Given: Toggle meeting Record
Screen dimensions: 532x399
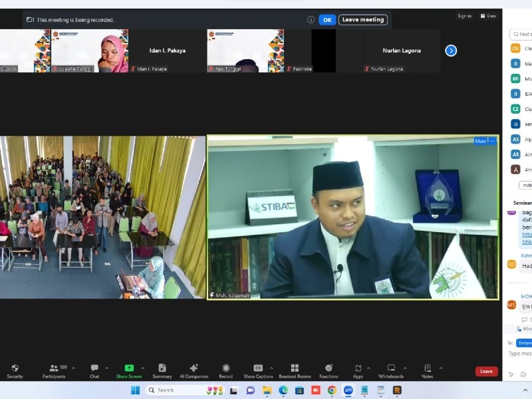Looking at the screenshot, I should click(x=226, y=371).
